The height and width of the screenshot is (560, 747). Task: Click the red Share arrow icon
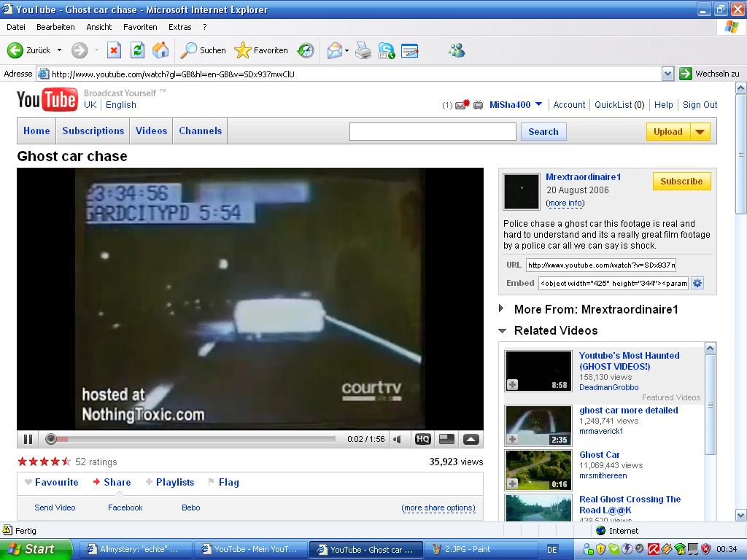pyautogui.click(x=96, y=482)
